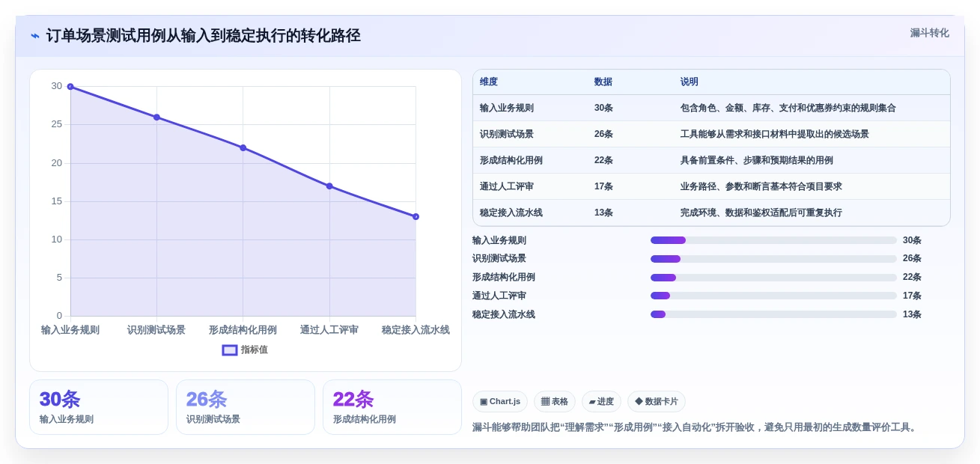The image size is (980, 464).
Task: Click the Chart.js tag chip
Action: coord(500,401)
